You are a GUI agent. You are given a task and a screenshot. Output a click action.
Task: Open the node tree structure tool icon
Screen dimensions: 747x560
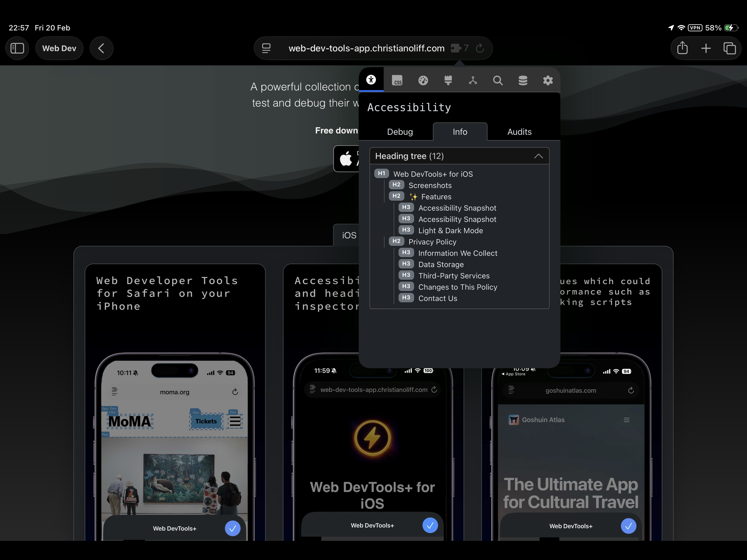pos(472,80)
